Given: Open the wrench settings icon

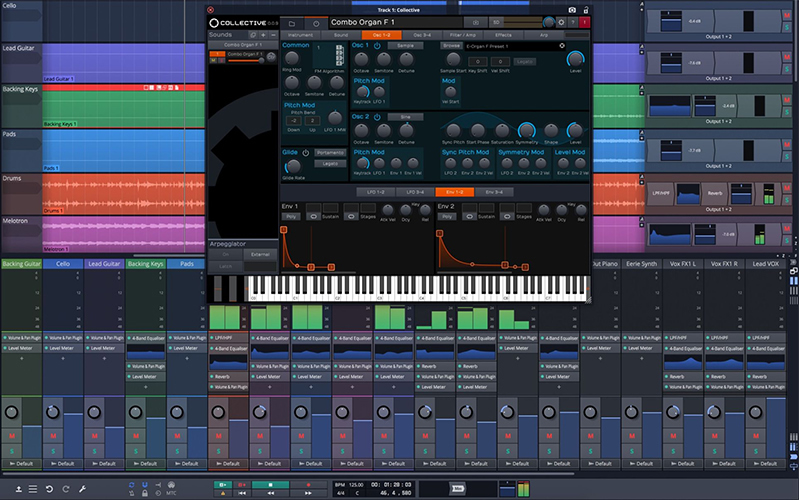Looking at the screenshot, I should point(82,489).
